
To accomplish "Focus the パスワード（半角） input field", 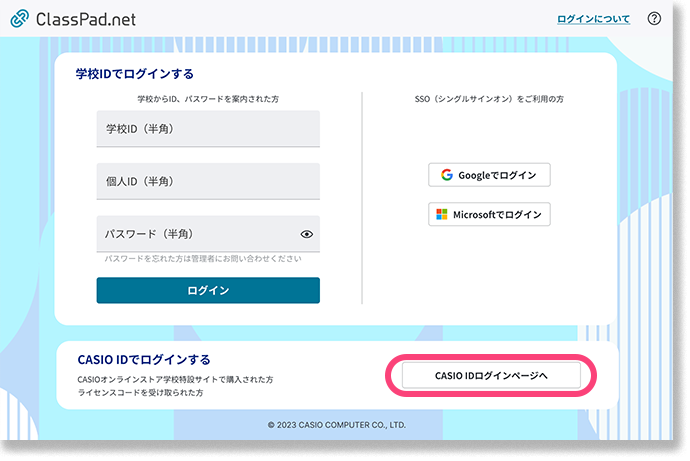I will [x=208, y=234].
